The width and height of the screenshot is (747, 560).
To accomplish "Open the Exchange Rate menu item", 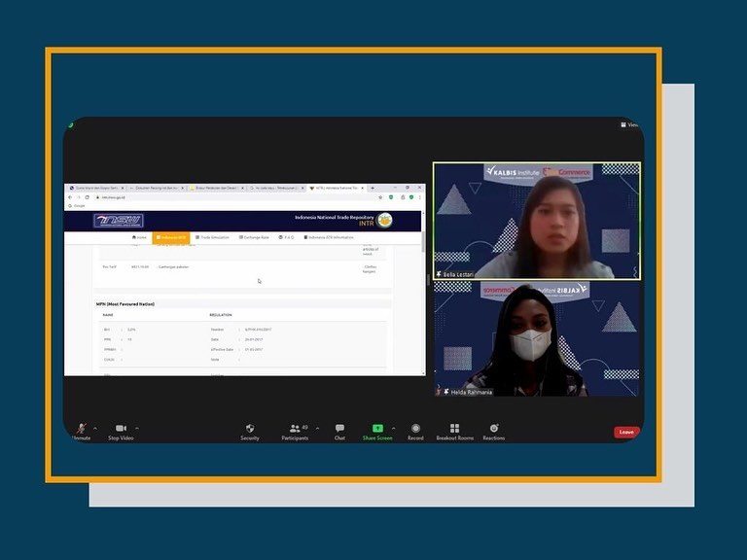I will tap(254, 237).
